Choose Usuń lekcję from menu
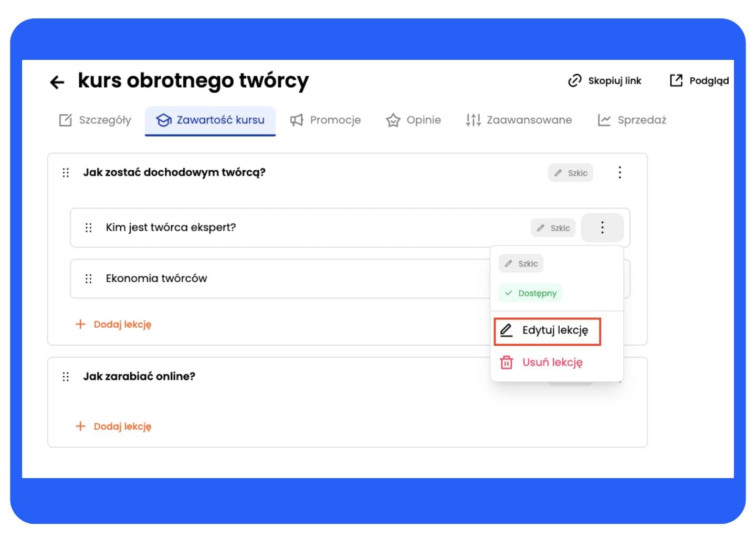 click(x=541, y=363)
